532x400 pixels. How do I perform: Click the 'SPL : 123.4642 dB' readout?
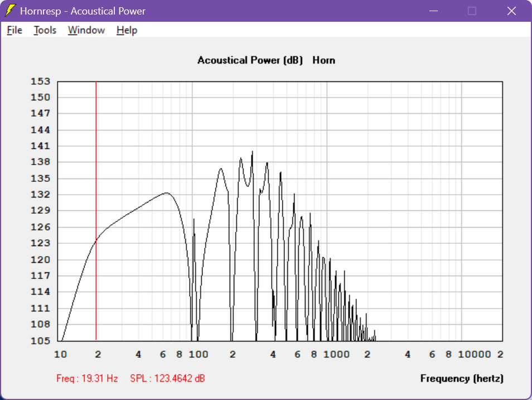[x=168, y=378]
